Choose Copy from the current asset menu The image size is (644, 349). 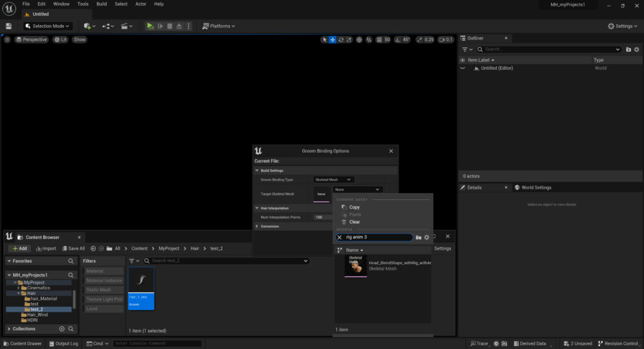(354, 207)
